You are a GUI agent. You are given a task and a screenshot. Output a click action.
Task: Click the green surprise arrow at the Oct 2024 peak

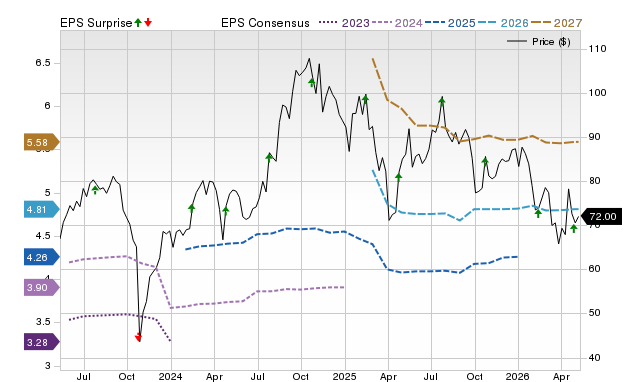click(312, 83)
